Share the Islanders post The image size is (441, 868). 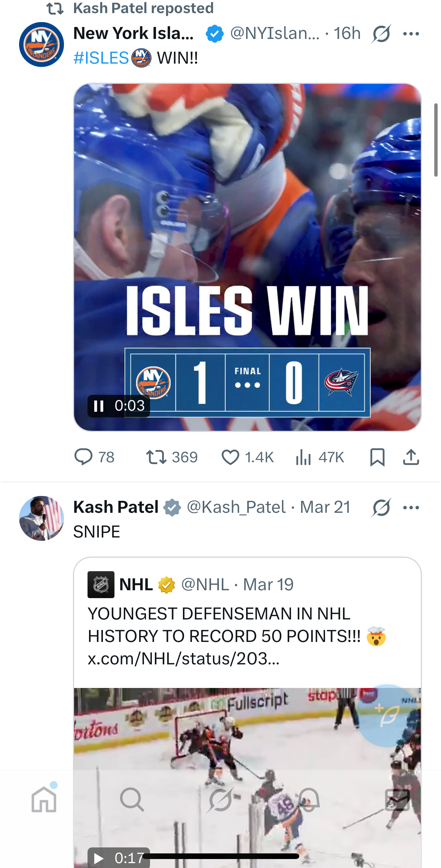click(x=411, y=457)
